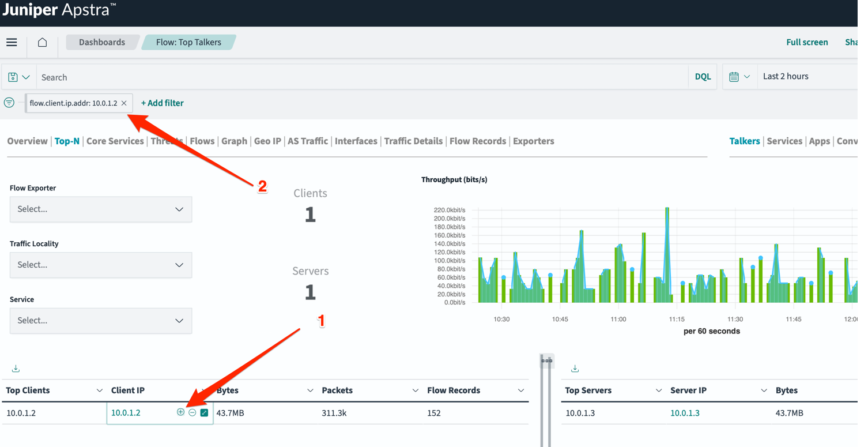Download Top Clients table data

[x=16, y=369]
